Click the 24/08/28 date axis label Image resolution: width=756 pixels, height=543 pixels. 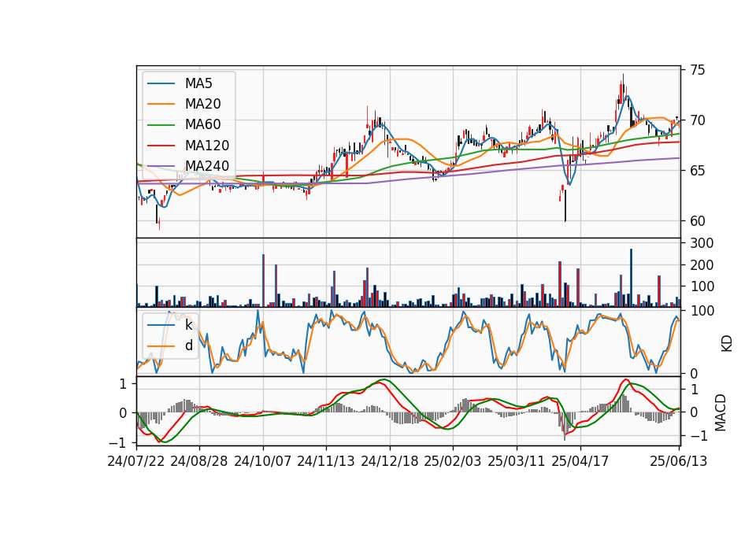point(199,461)
